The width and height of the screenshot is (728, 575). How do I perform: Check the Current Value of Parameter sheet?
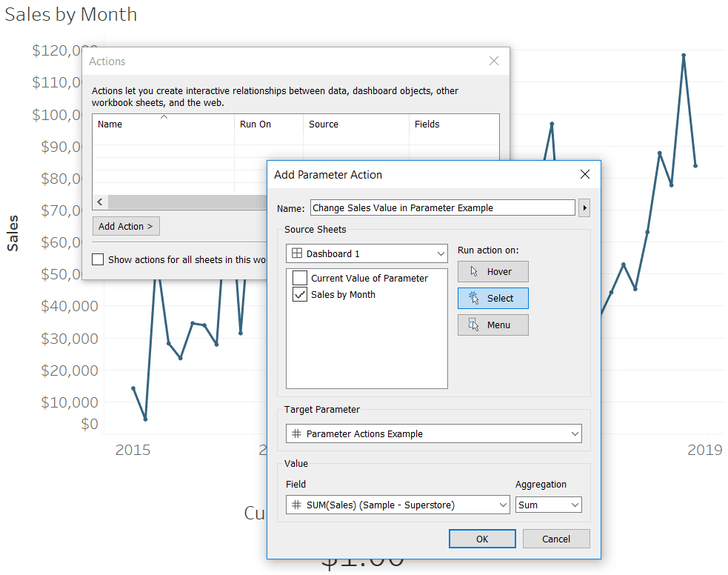coord(300,278)
